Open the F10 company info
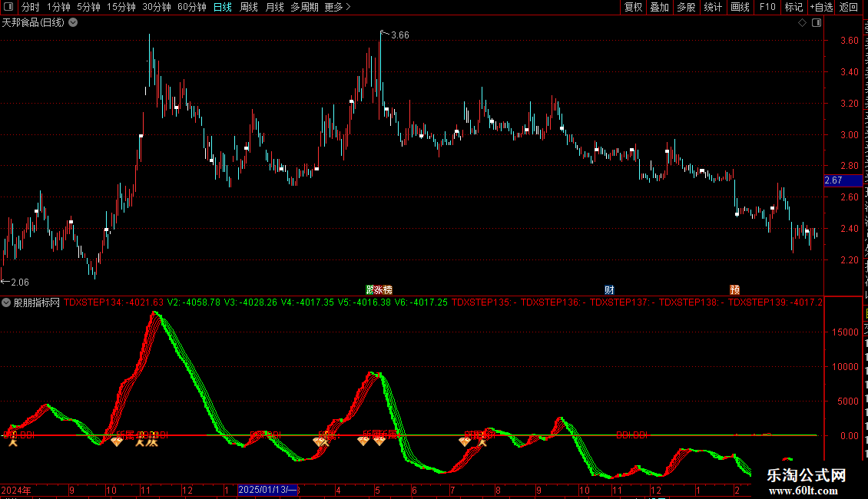Screen dimensions: 868x499 pyautogui.click(x=767, y=7)
